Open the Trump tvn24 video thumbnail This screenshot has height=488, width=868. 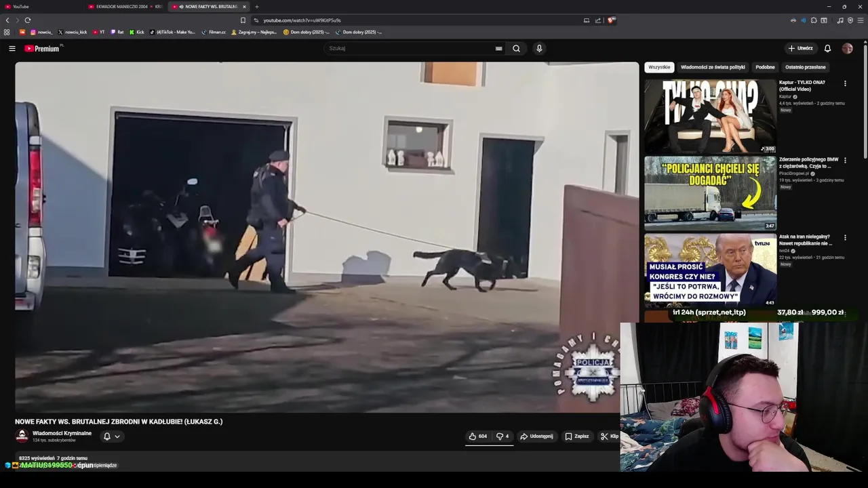710,270
